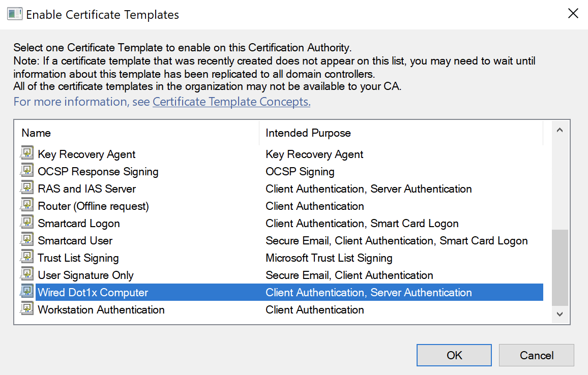
Task: Click the Key Recovery Agent template icon
Action: (x=27, y=154)
